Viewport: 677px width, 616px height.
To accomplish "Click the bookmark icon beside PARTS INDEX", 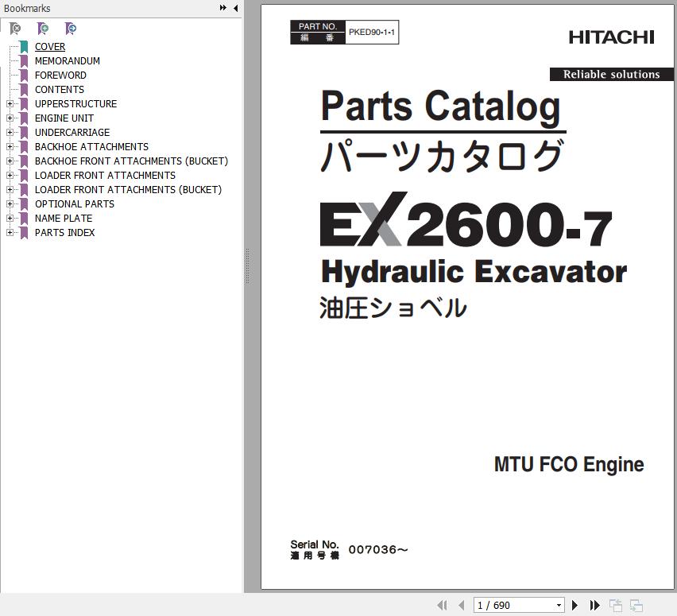I will 24,232.
